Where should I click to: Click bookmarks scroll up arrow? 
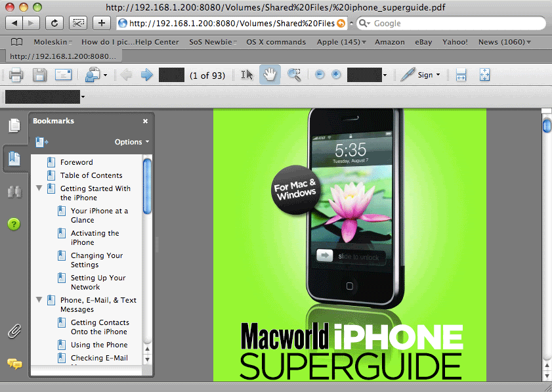(x=148, y=349)
